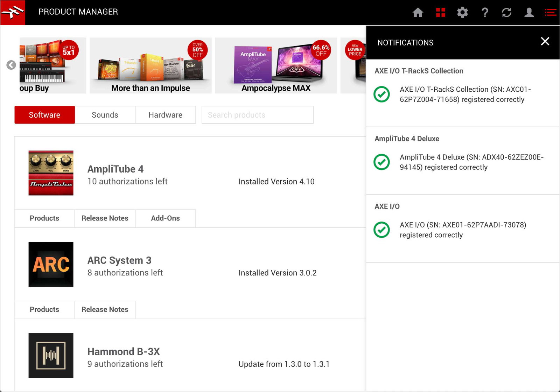
Task: Switch to the Sounds tab
Action: coord(105,115)
